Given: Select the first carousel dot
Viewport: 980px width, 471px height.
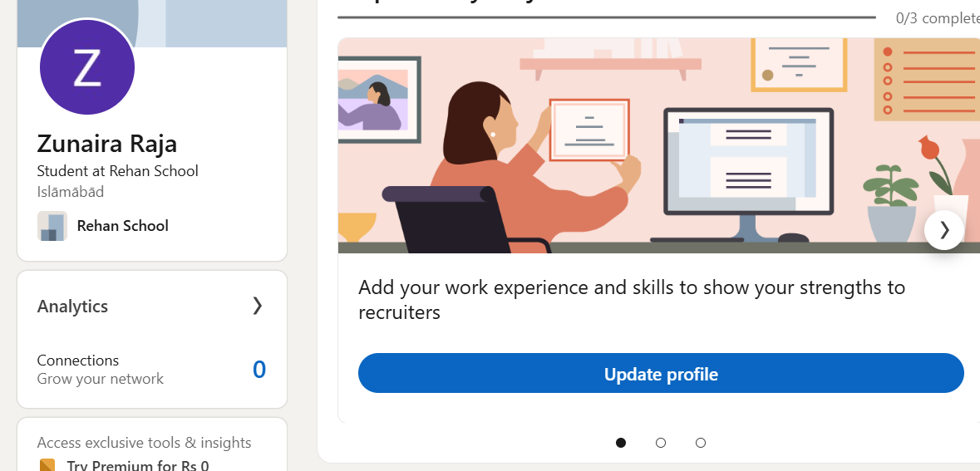Looking at the screenshot, I should [621, 442].
